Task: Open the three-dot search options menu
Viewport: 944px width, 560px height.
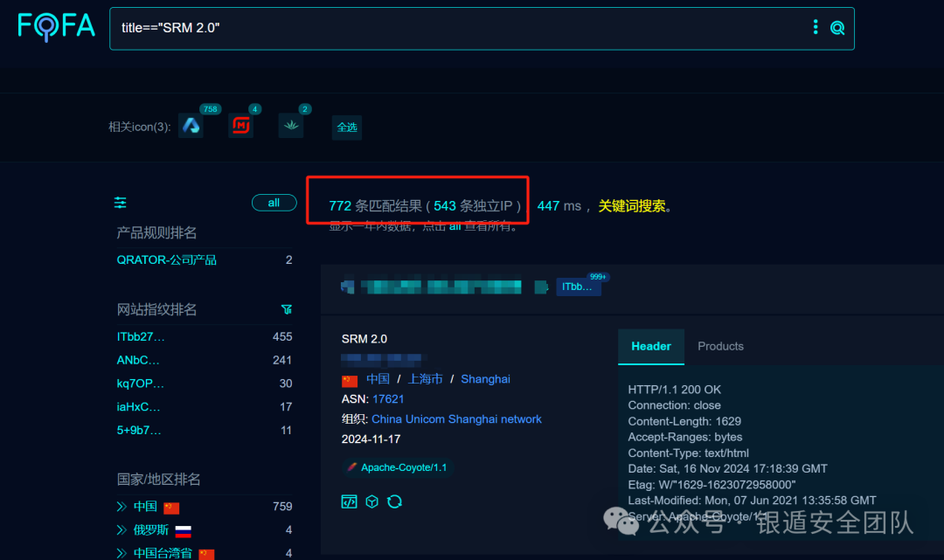Action: [816, 27]
